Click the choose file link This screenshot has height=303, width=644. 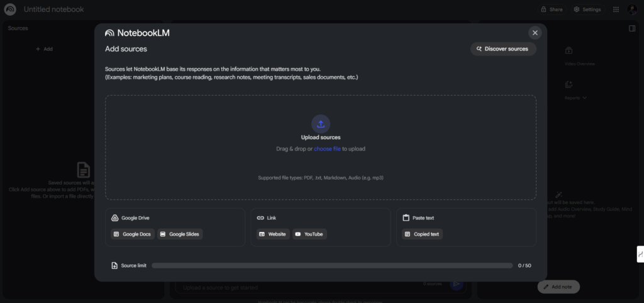pyautogui.click(x=327, y=149)
